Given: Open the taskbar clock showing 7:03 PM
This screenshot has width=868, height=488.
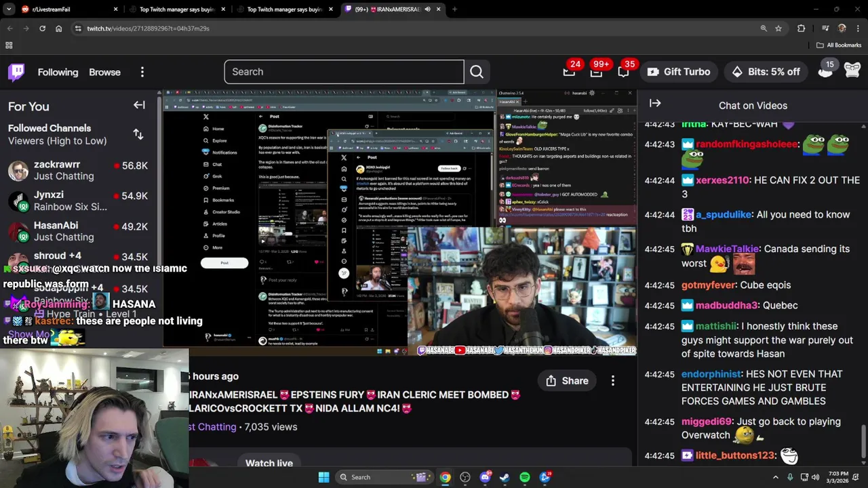Looking at the screenshot, I should click(x=838, y=477).
